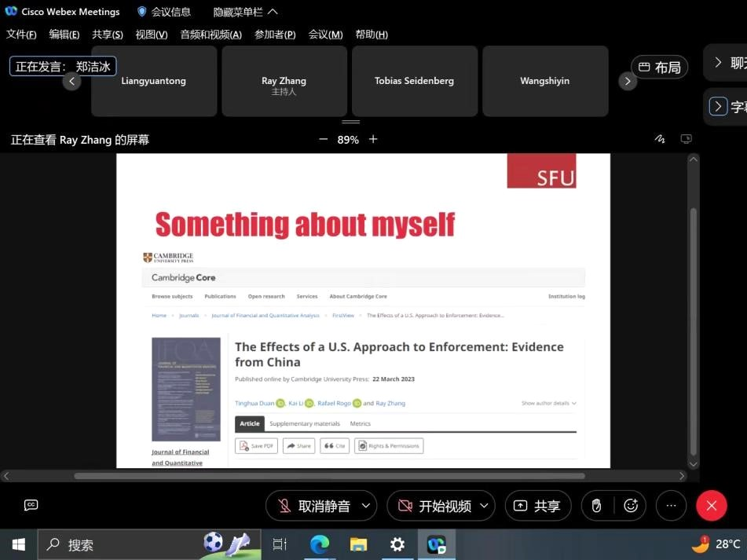Image resolution: width=747 pixels, height=560 pixels.
Task: Click the shared screen scroll-down arrow
Action: click(x=694, y=464)
